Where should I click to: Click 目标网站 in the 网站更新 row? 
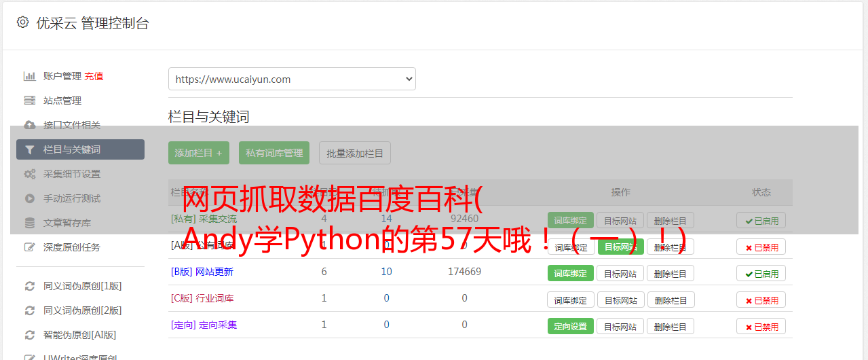(620, 273)
